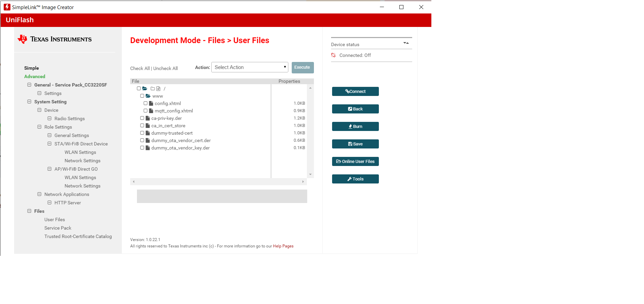Select the ca_in_cert_store checkbox

[142, 126]
